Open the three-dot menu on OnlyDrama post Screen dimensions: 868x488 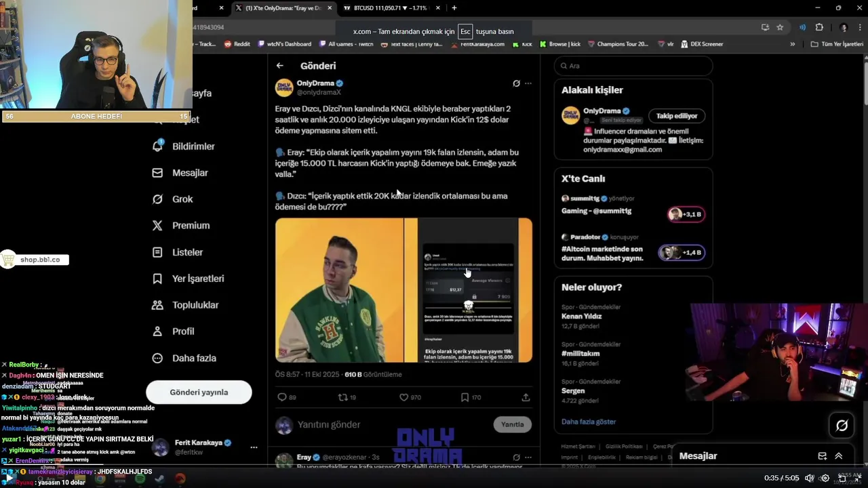point(528,83)
